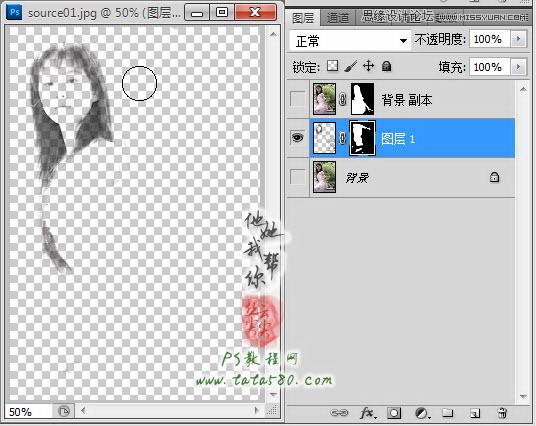The image size is (536, 426).
Task: Click the link layers icon at panel bottom
Action: [x=339, y=413]
